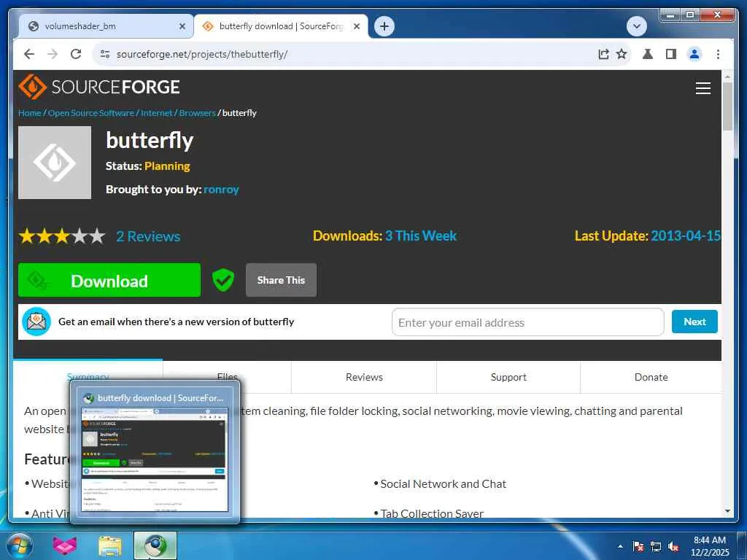Click the star rating
The height and width of the screenshot is (560, 747).
[62, 236]
